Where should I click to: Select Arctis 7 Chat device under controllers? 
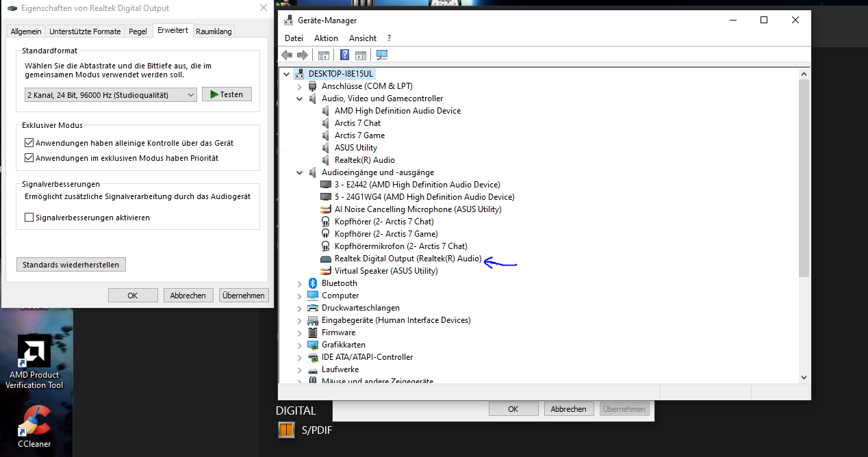(x=357, y=123)
